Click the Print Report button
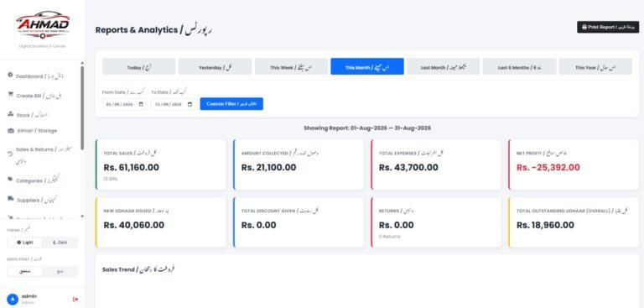 [x=608, y=27]
